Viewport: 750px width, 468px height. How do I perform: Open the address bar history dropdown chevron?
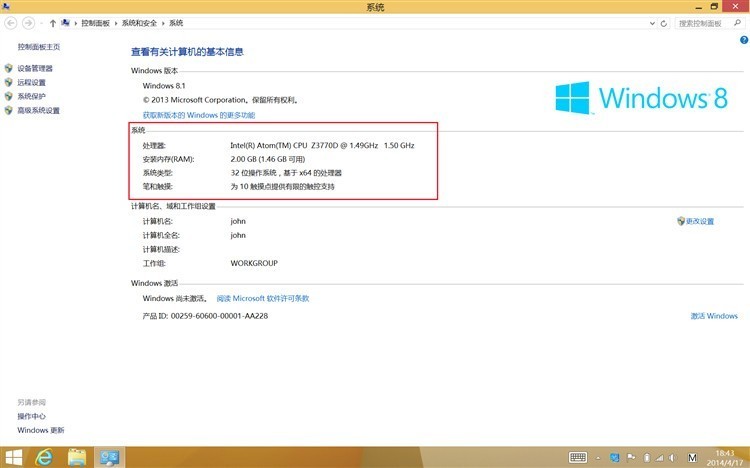[652, 23]
